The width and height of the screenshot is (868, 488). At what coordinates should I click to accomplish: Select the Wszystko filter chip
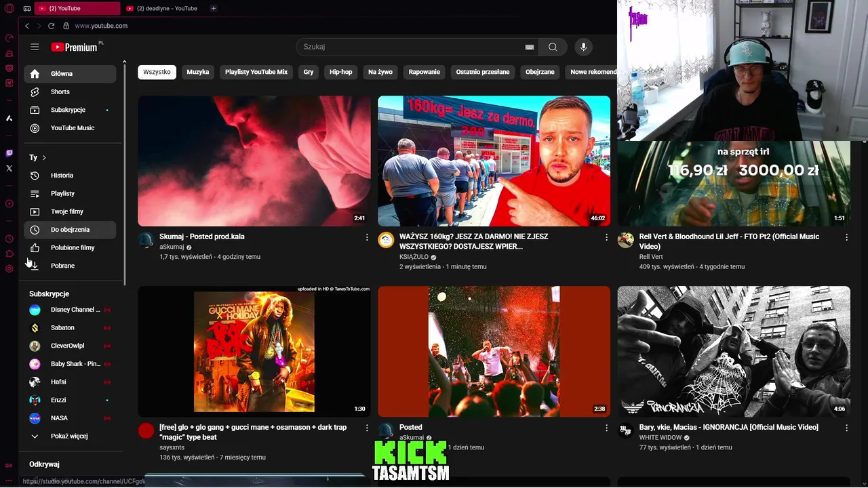click(x=157, y=72)
